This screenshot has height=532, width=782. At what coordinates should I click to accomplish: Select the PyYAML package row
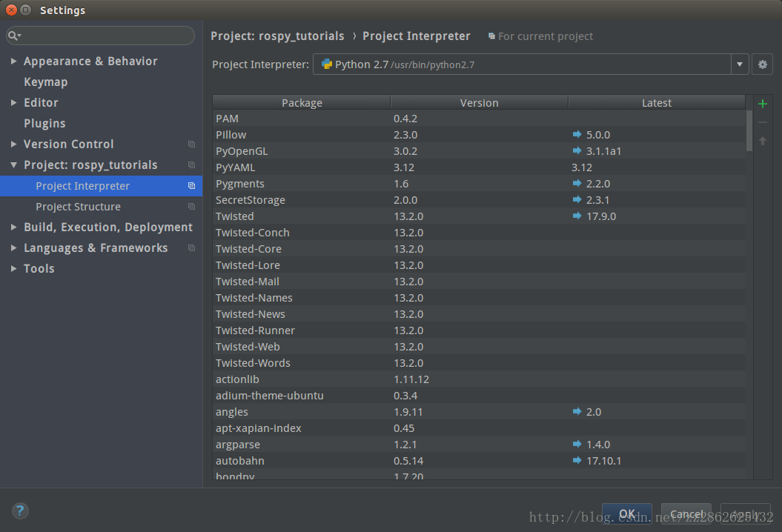(480, 167)
